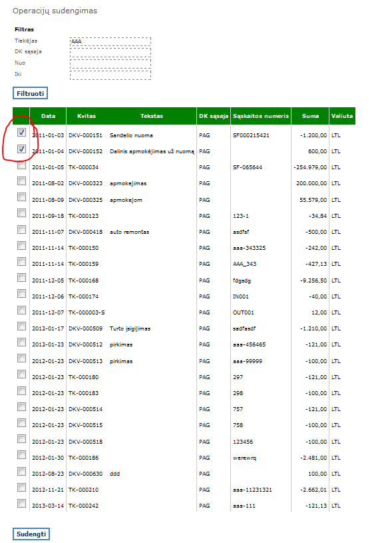The width and height of the screenshot is (392, 543).
Task: Click the Nuo date filter field
Action: pos(110,64)
